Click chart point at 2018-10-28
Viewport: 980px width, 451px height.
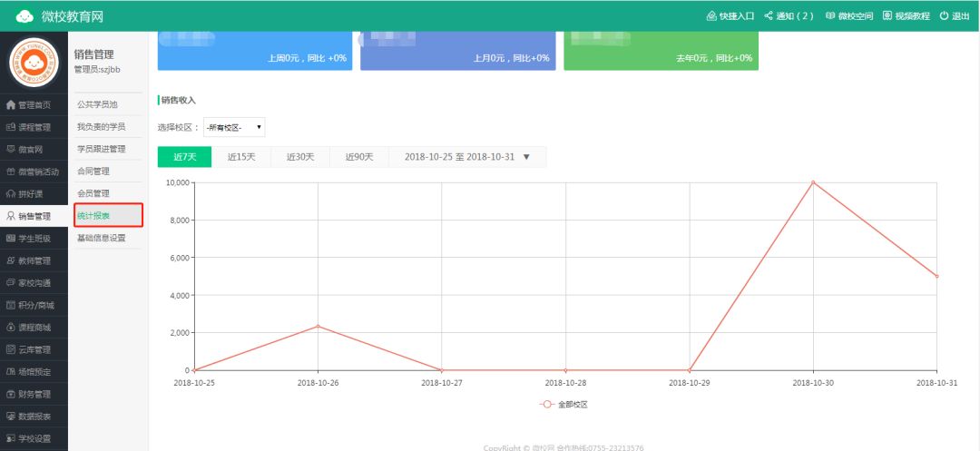click(565, 370)
